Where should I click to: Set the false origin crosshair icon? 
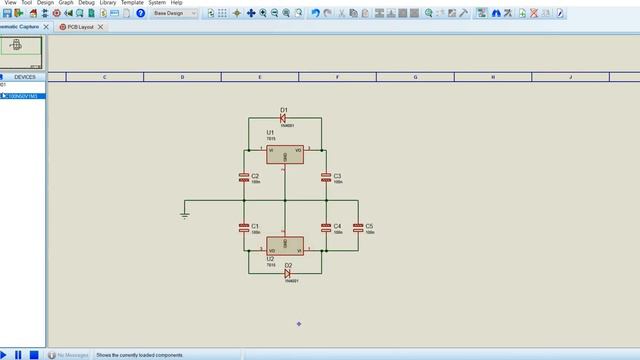click(237, 13)
